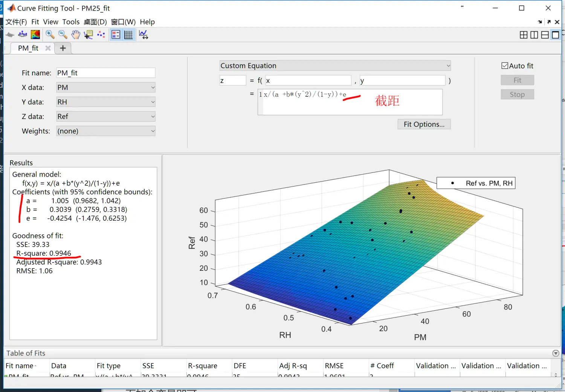This screenshot has width=565, height=392.
Task: Open the Help menu
Action: coord(147,22)
